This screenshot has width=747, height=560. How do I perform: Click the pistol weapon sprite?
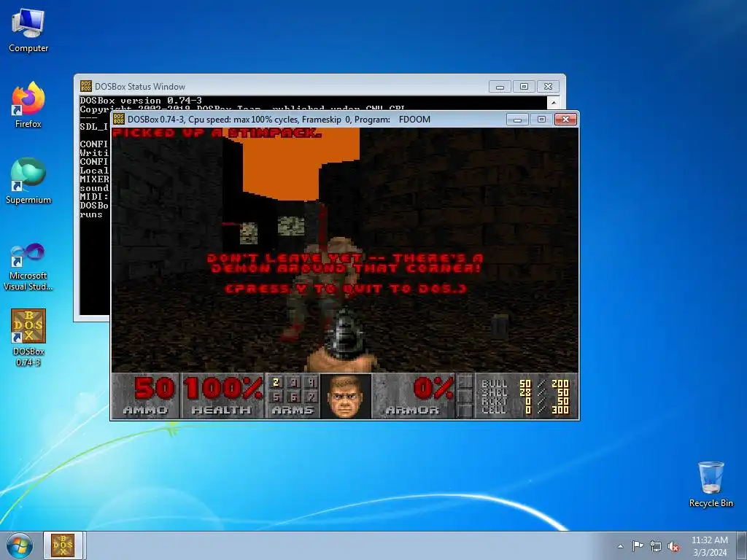coord(342,341)
